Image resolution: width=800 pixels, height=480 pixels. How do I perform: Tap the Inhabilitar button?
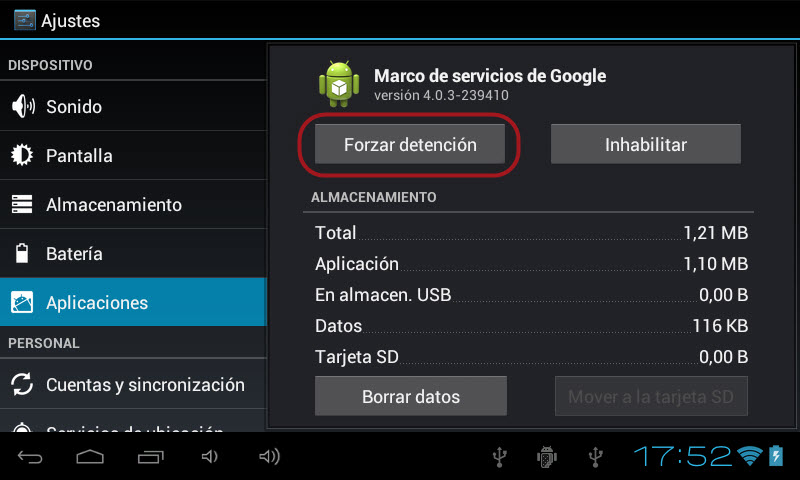[x=645, y=144]
